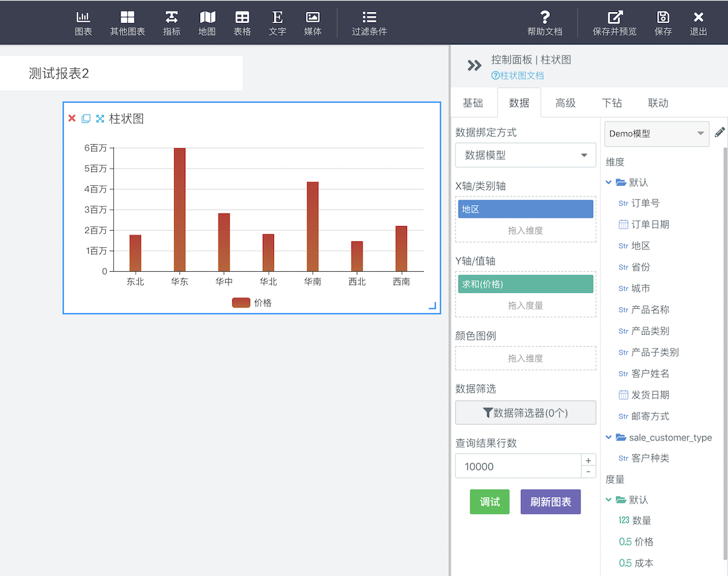The height and width of the screenshot is (576, 728).
Task: Click the 求和(价格) Y-axis tag
Action: pyautogui.click(x=525, y=284)
